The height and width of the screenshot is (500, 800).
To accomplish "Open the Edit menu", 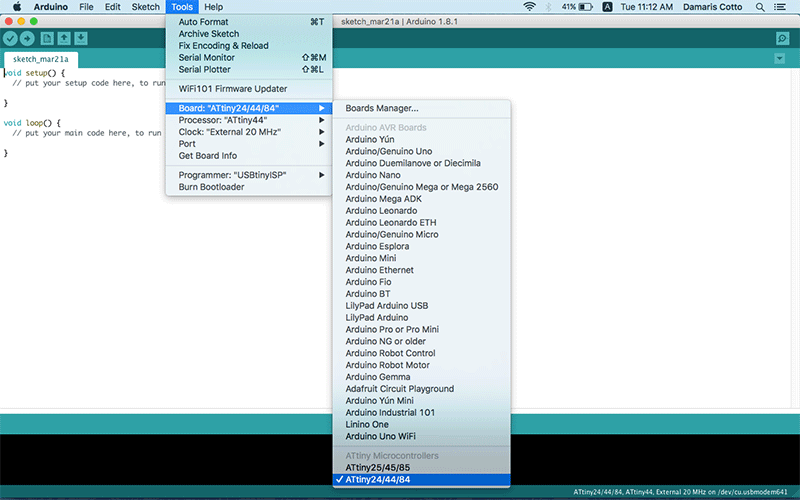I will [x=112, y=7].
